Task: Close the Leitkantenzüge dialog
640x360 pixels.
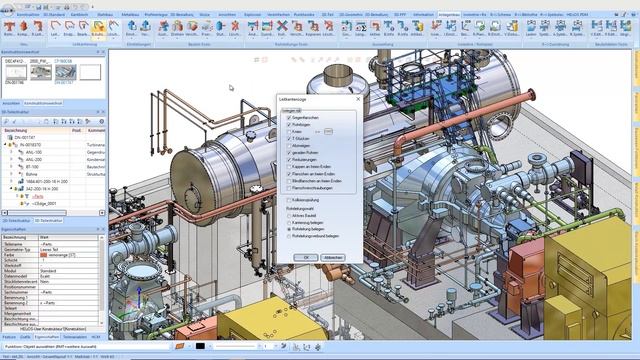Action: pyautogui.click(x=358, y=99)
